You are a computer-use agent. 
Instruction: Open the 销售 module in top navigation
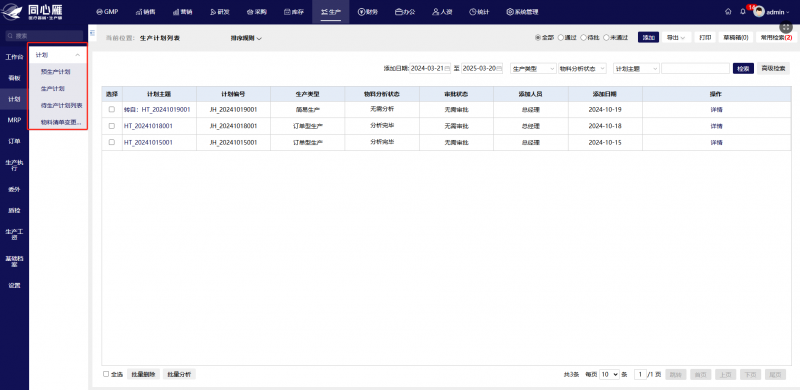tap(146, 12)
